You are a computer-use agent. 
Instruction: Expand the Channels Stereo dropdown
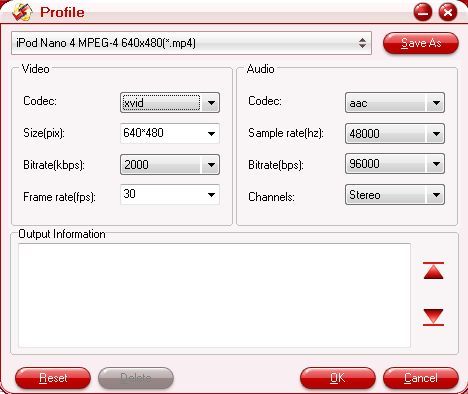click(x=395, y=195)
